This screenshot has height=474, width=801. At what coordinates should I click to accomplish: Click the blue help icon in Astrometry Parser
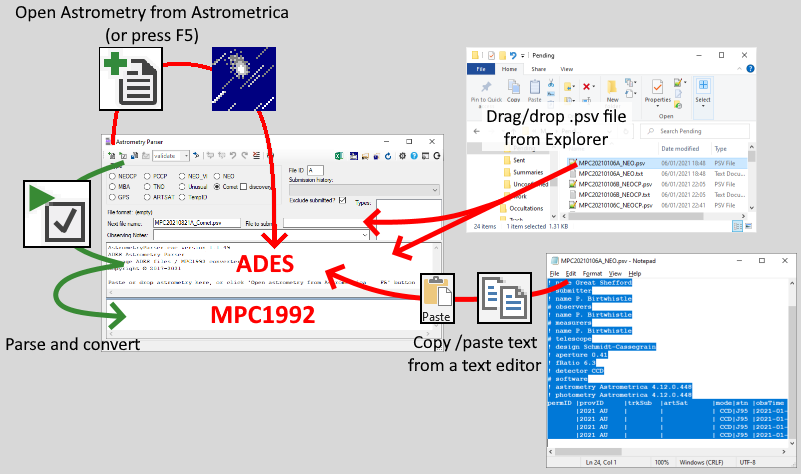point(414,156)
